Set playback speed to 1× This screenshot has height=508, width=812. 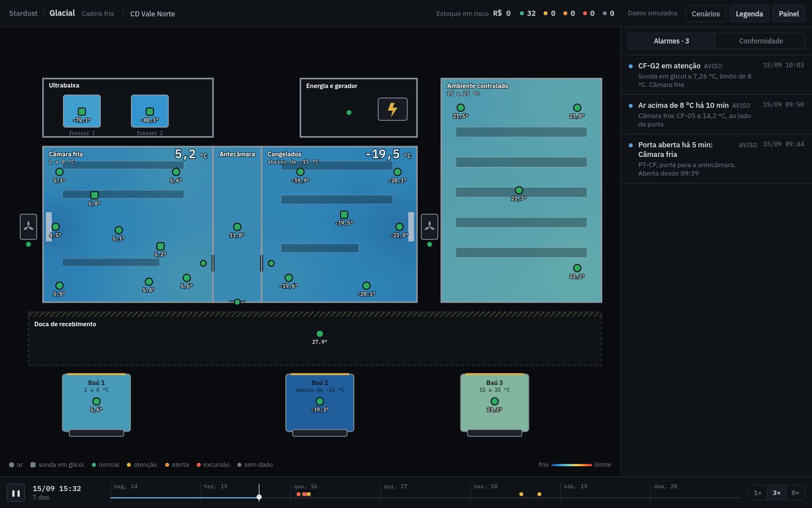point(758,493)
